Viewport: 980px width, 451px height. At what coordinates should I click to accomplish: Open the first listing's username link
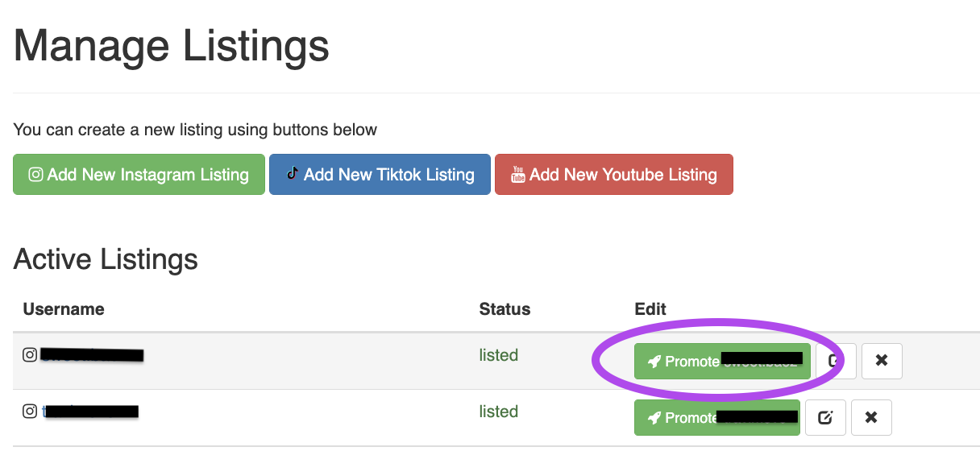tap(91, 354)
